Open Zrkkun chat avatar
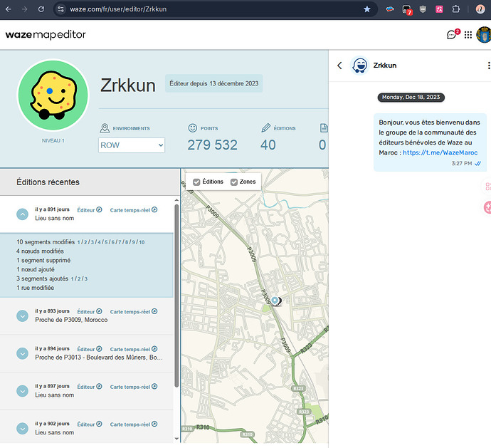 click(x=359, y=66)
